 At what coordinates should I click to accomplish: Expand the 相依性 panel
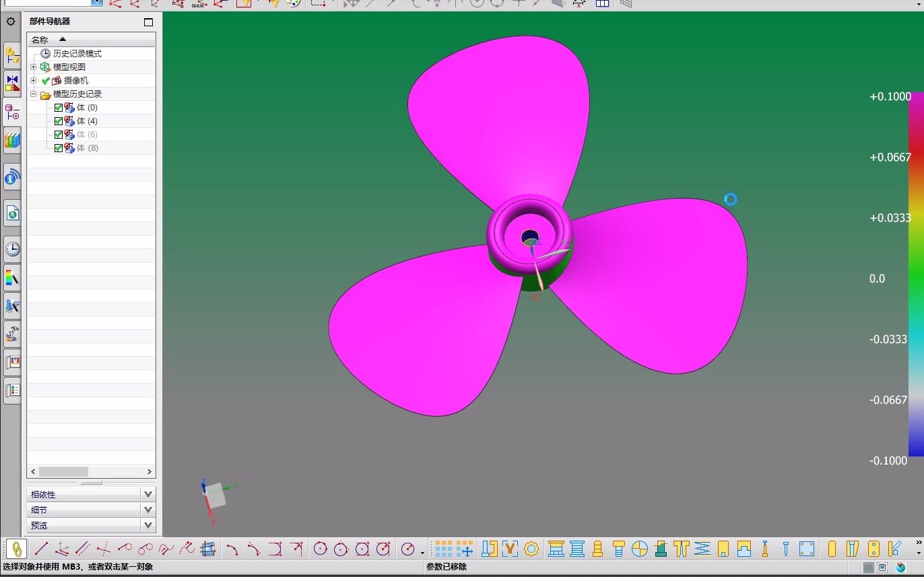pos(148,494)
